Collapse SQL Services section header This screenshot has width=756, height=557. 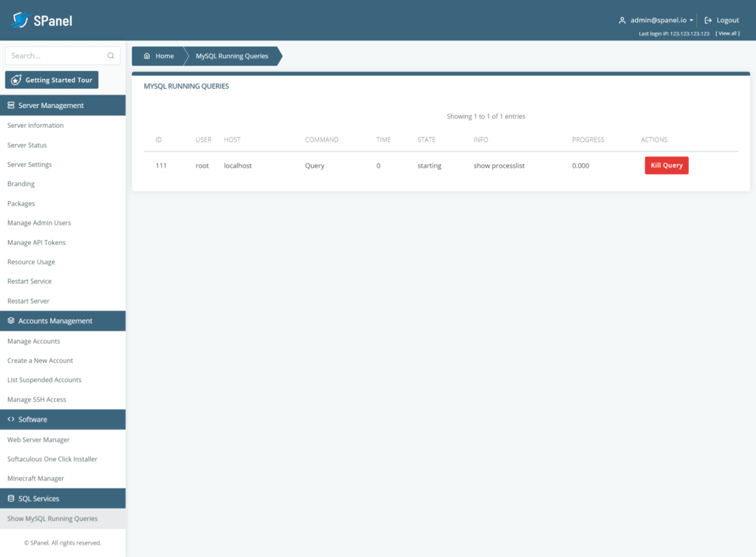point(63,498)
